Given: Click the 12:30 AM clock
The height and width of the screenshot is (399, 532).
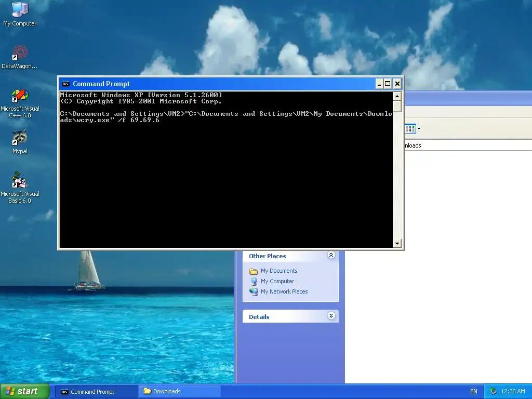Looking at the screenshot, I should click(513, 392).
